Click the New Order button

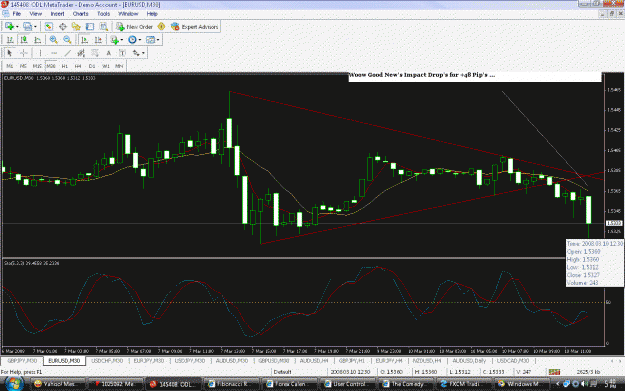[135, 27]
